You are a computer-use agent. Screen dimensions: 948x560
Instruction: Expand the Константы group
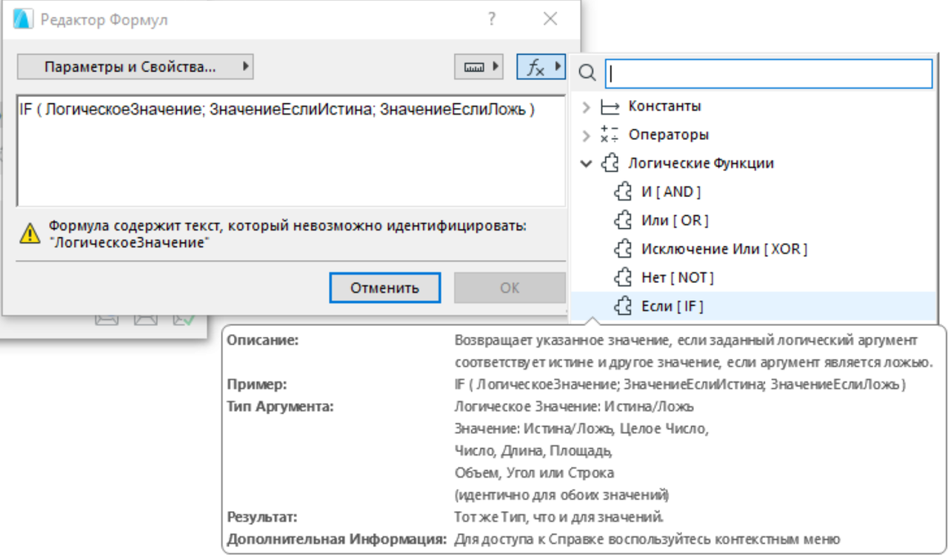coord(587,107)
